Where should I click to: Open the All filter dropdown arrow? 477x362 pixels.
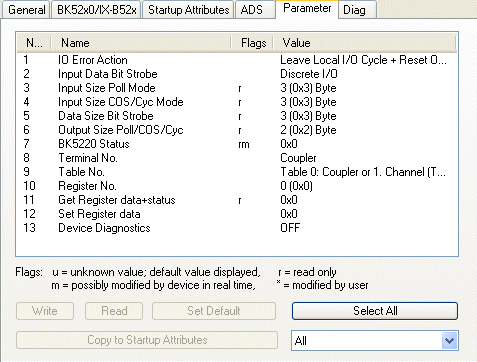(449, 341)
